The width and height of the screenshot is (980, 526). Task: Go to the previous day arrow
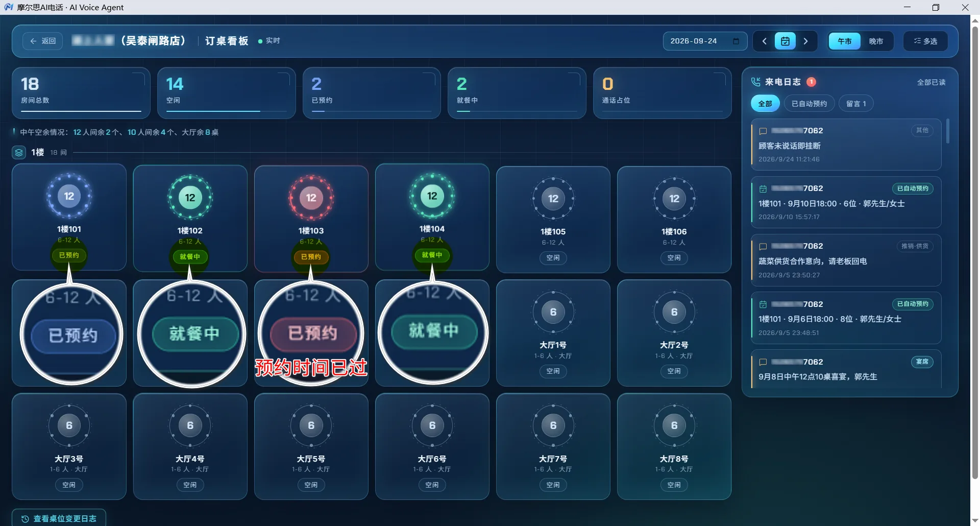click(764, 41)
